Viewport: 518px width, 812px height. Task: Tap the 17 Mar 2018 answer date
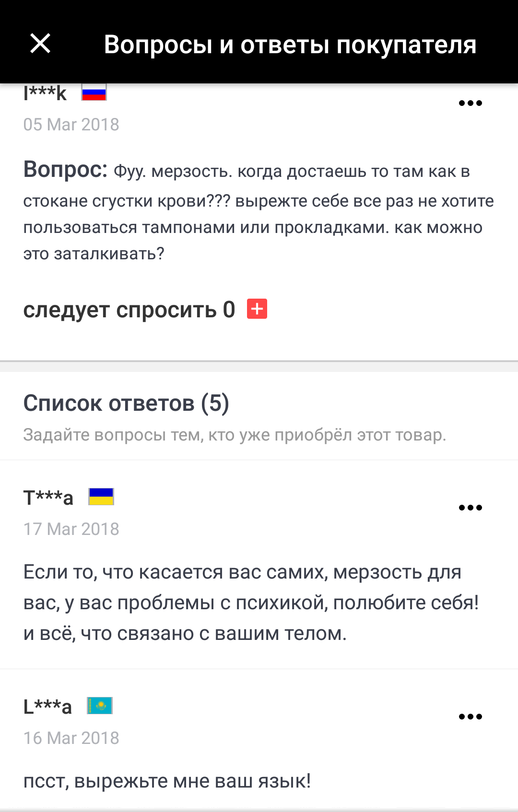pyautogui.click(x=71, y=529)
